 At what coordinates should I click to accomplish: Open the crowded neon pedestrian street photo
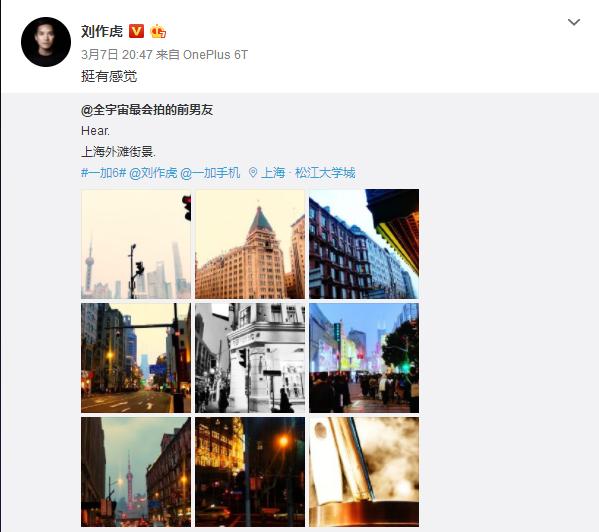(364, 358)
